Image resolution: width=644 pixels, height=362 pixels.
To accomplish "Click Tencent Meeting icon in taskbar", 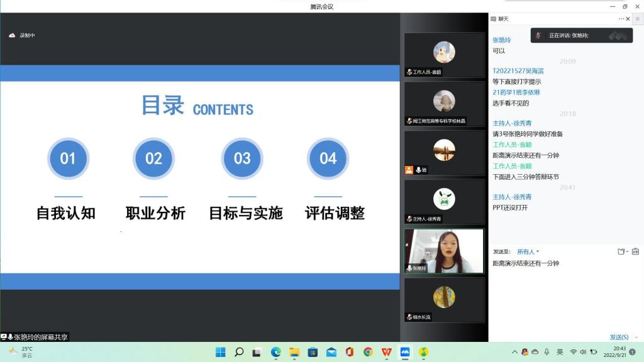I will 405,352.
